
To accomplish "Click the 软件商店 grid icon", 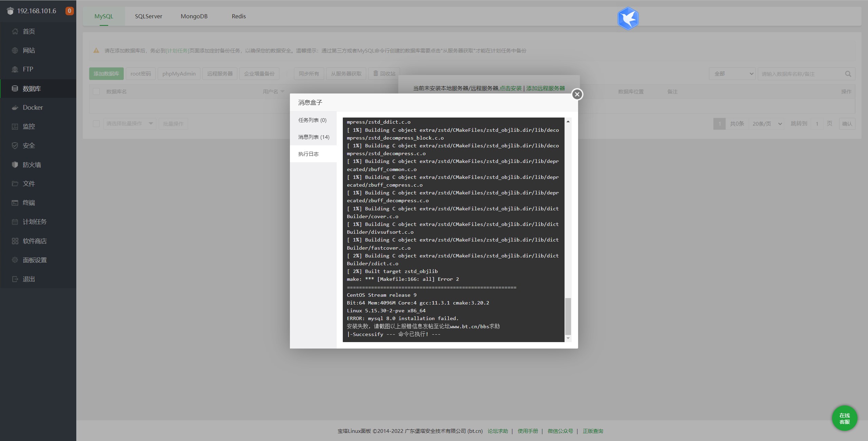I will click(x=15, y=241).
